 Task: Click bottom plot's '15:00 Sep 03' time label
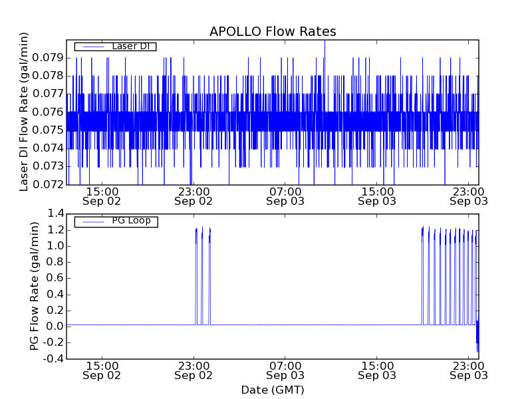377,370
